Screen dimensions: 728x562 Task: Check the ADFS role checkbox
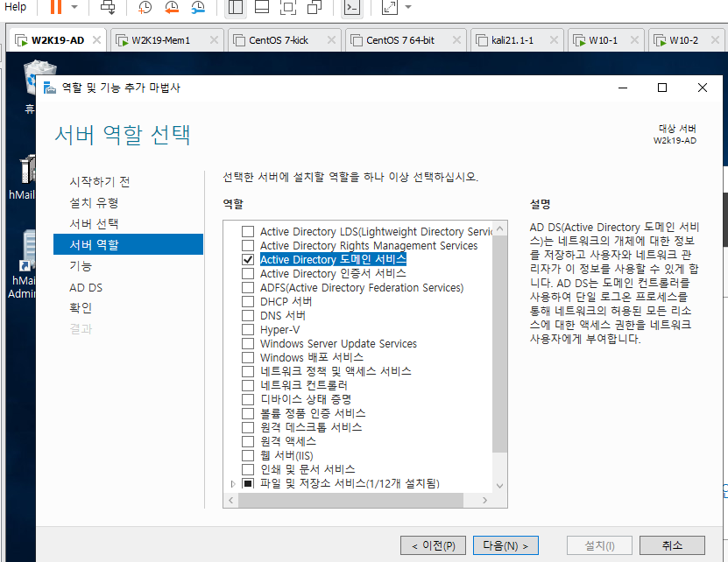[248, 287]
